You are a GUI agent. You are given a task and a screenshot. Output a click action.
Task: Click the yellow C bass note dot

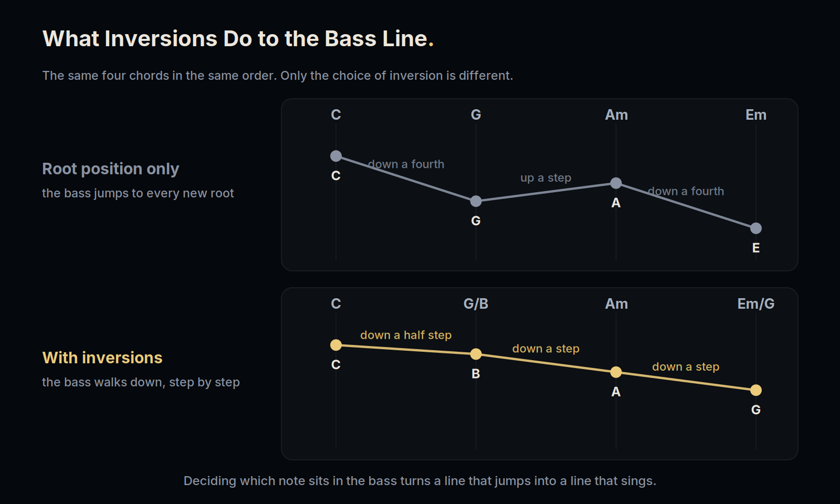point(336,345)
